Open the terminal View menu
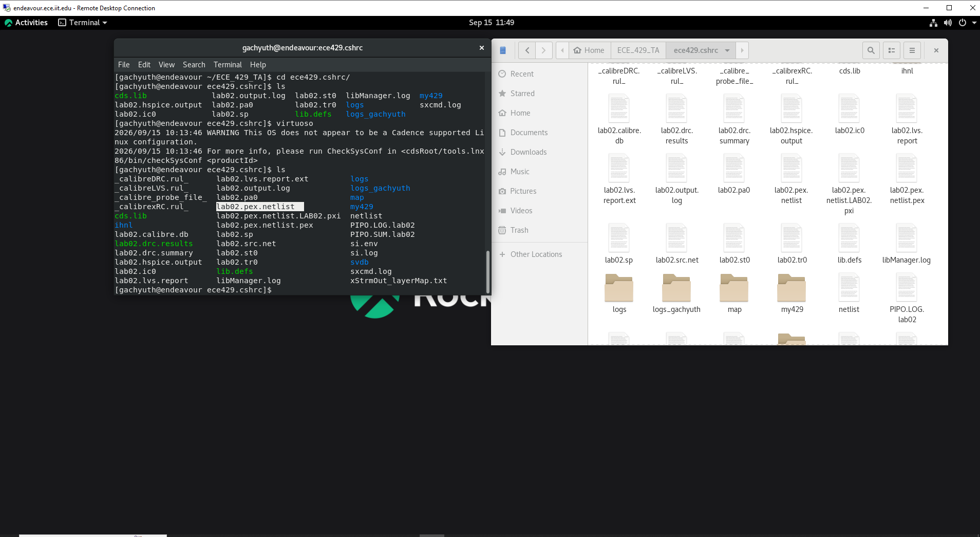Image resolution: width=980 pixels, height=537 pixels. 166,65
